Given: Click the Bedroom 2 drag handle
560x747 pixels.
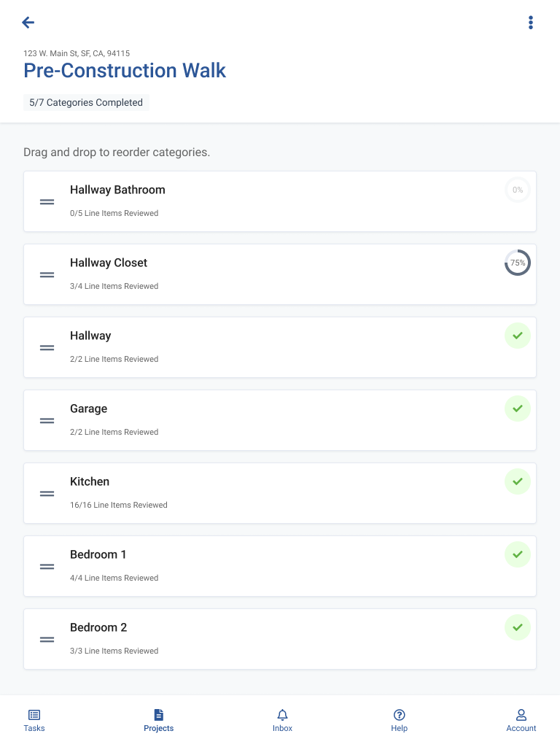Looking at the screenshot, I should (x=47, y=639).
